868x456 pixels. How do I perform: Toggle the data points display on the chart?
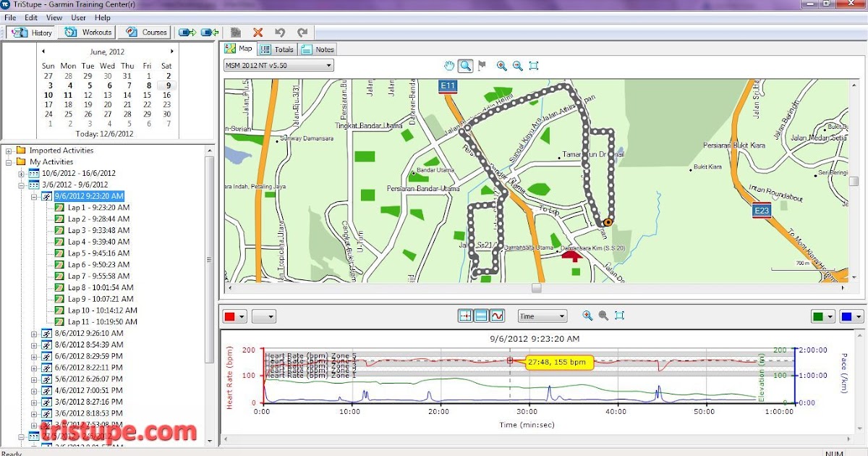click(465, 316)
